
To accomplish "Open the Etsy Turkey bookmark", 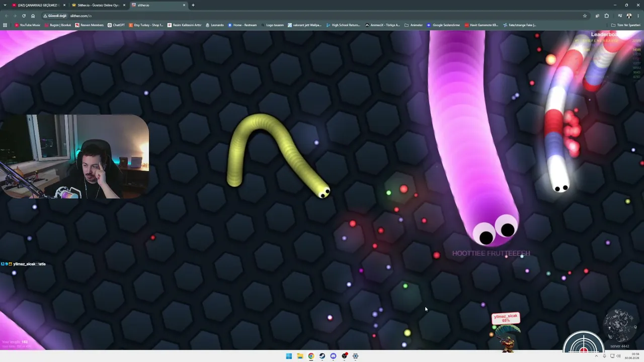I will [146, 25].
